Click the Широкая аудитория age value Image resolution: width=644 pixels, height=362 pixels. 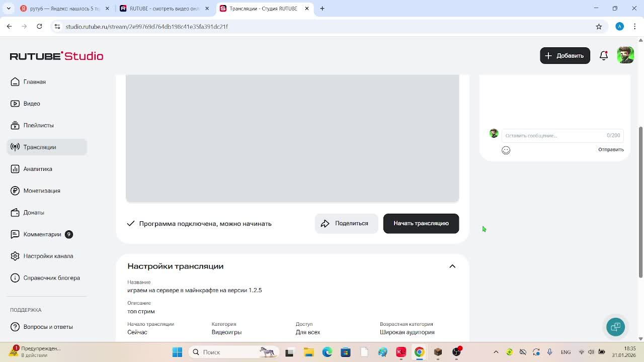pyautogui.click(x=407, y=332)
